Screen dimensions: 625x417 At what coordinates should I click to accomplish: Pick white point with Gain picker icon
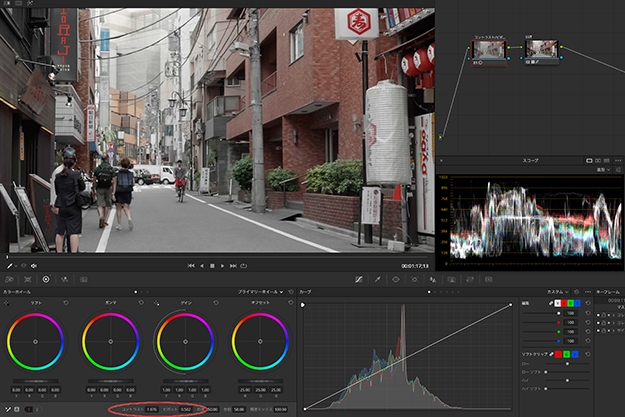pyautogui.click(x=156, y=301)
